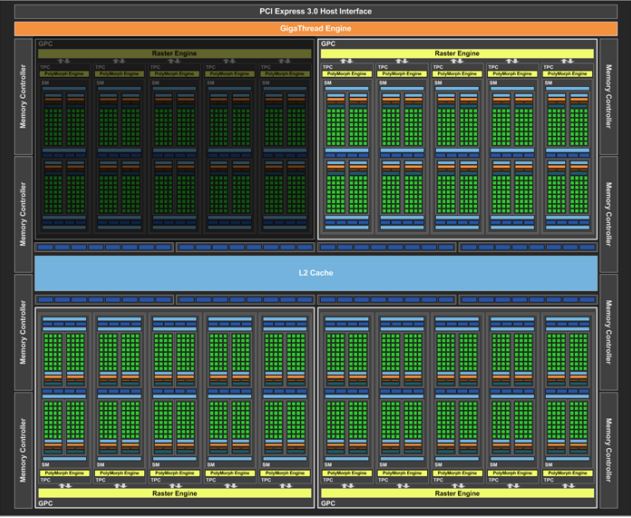Select the GPC label of the bottom-right block

tap(328, 503)
